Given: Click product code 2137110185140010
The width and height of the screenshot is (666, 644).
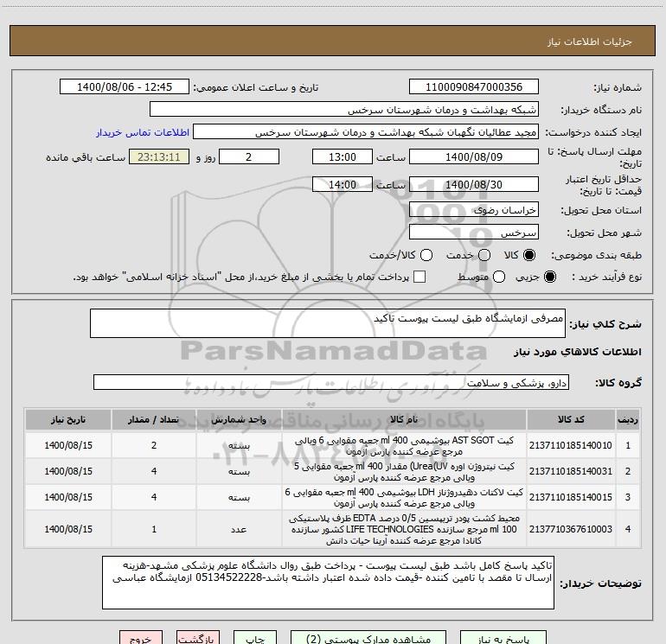Looking at the screenshot, I should (571, 445).
